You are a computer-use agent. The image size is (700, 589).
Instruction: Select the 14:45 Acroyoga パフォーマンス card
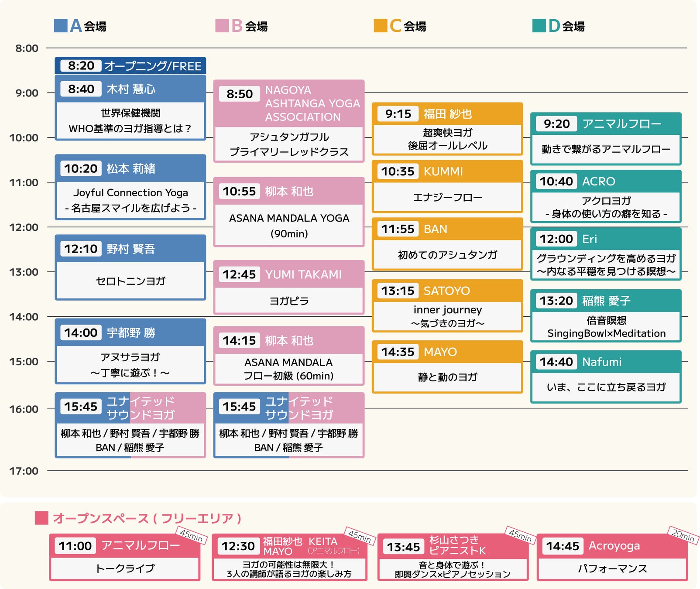[x=612, y=557]
